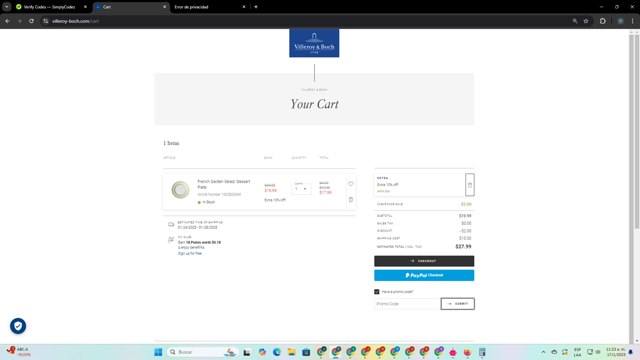Open the ABCA stock widget in the taskbar

[x=18, y=352]
